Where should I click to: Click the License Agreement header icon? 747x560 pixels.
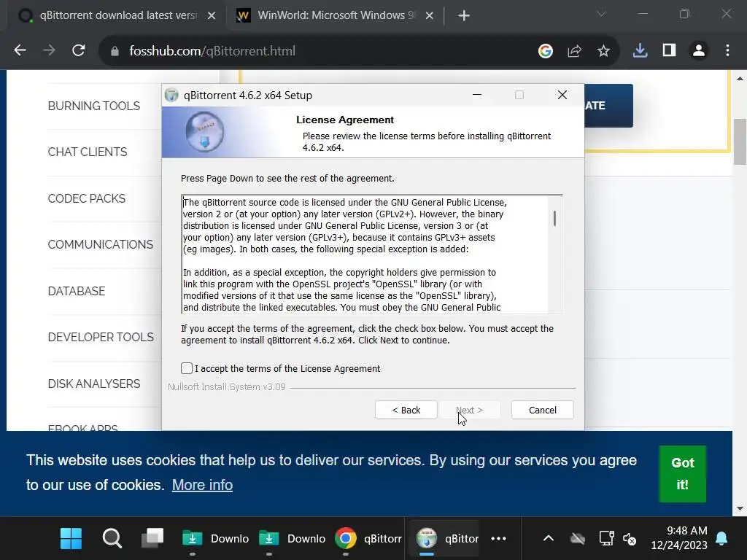(x=204, y=131)
